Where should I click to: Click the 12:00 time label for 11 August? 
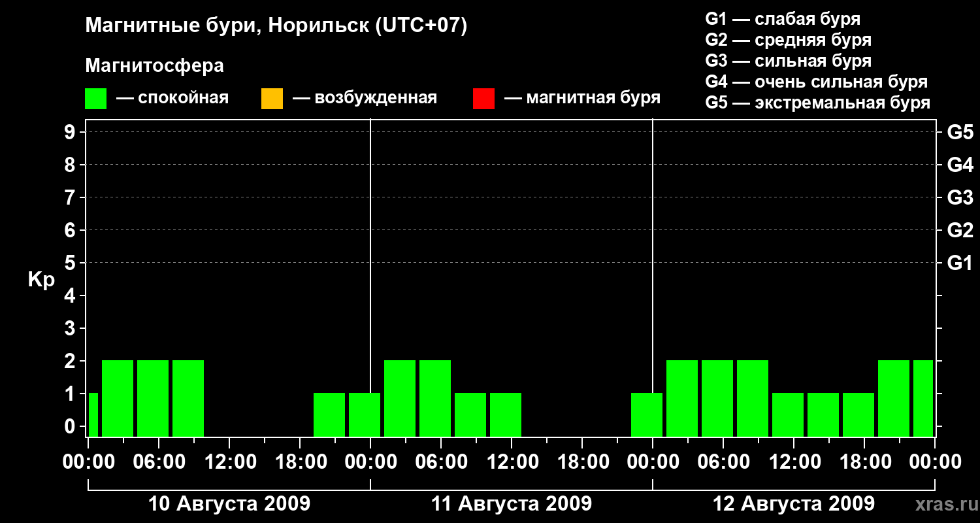tap(512, 462)
